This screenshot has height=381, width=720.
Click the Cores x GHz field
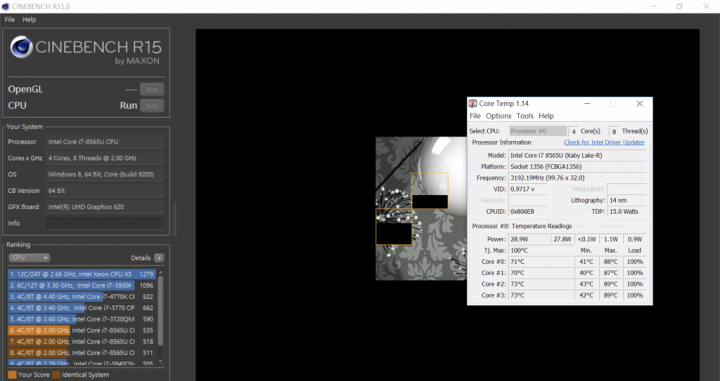pyautogui.click(x=105, y=158)
